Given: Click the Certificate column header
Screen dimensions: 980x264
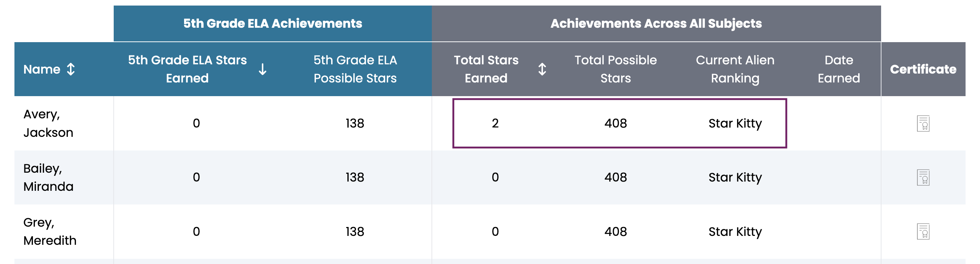Looking at the screenshot, I should point(923,69).
